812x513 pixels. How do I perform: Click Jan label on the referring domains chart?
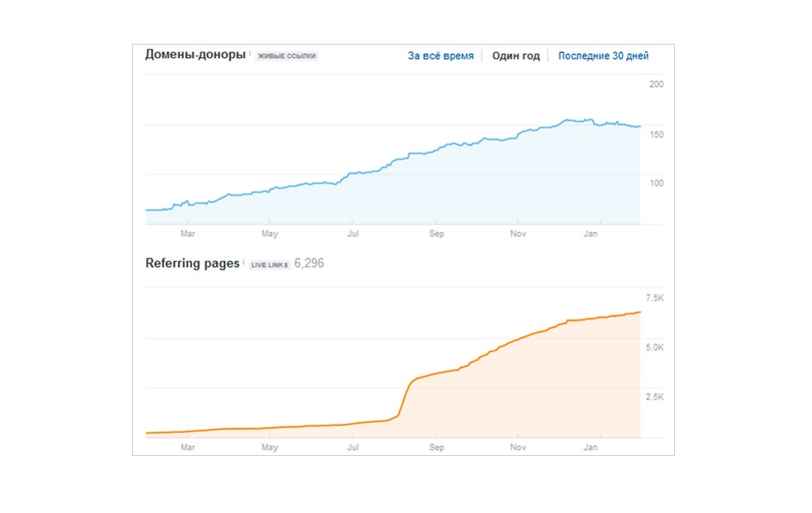click(590, 234)
